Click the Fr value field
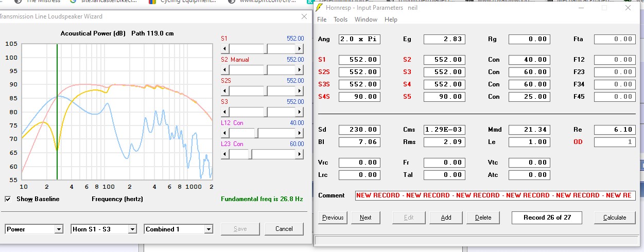 click(444, 163)
